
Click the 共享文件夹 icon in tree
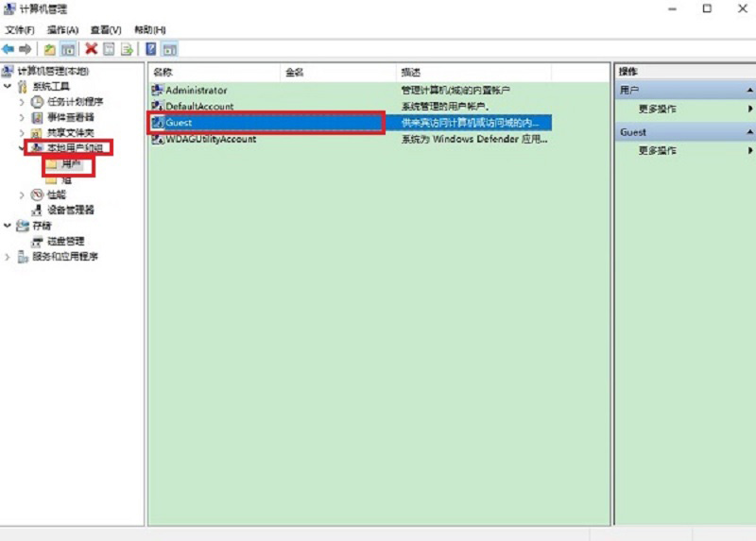pyautogui.click(x=37, y=133)
